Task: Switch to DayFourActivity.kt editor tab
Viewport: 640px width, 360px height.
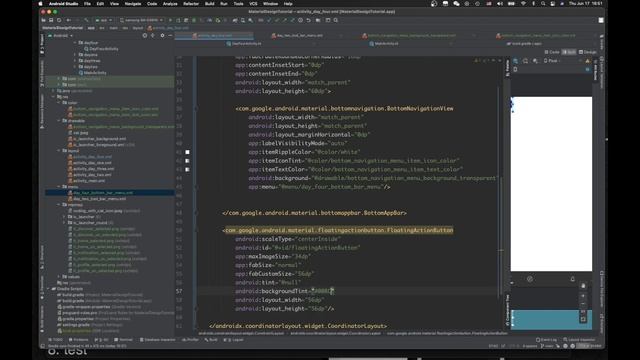Action: click(x=244, y=44)
